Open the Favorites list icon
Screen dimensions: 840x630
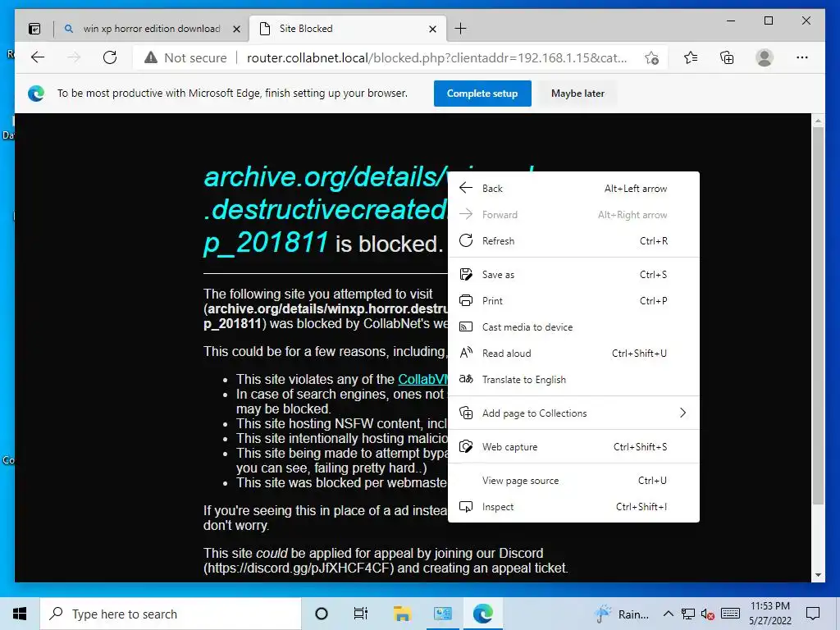(691, 57)
